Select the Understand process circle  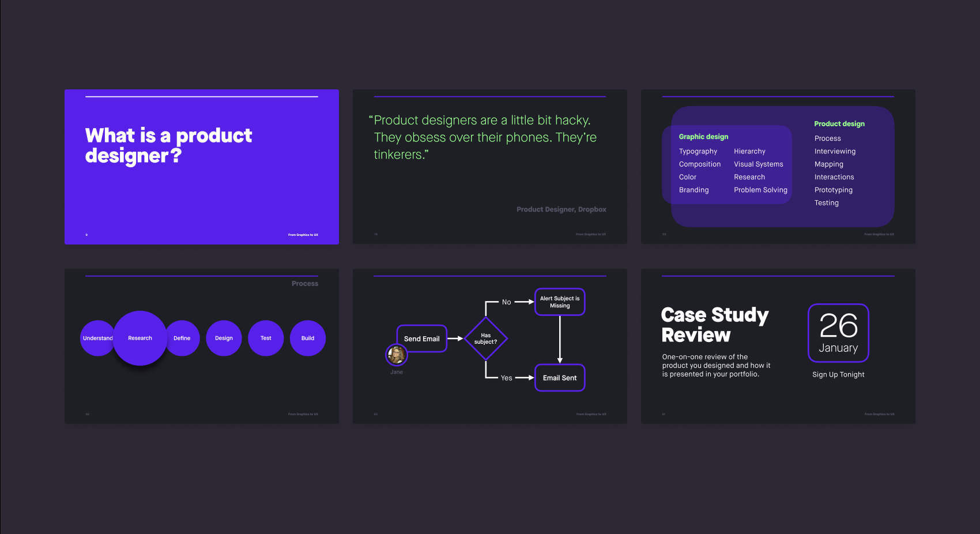click(x=97, y=338)
